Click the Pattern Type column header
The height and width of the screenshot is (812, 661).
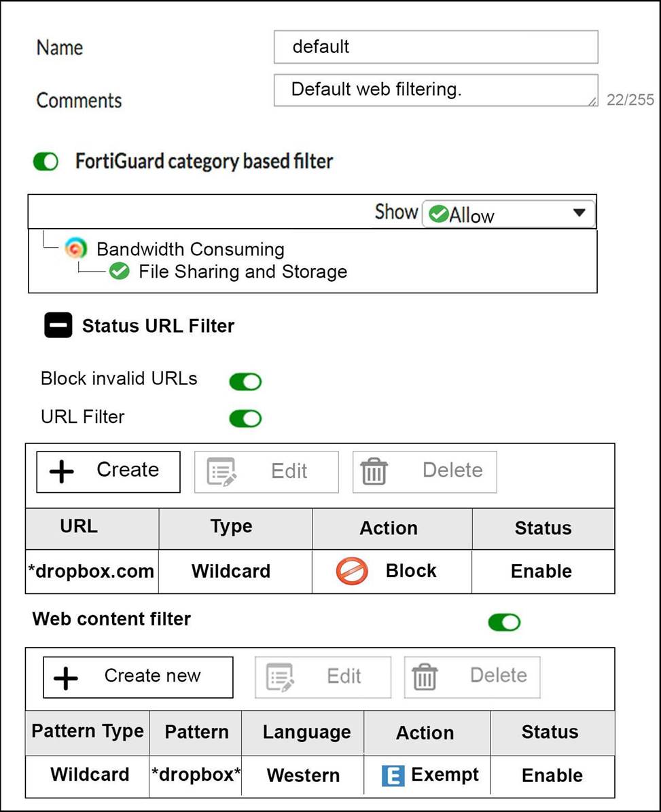(88, 731)
